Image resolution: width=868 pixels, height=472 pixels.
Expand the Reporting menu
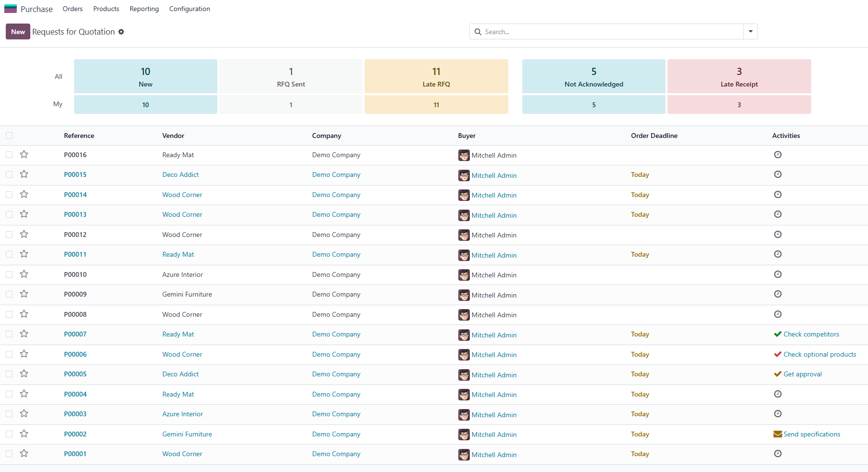(x=144, y=9)
